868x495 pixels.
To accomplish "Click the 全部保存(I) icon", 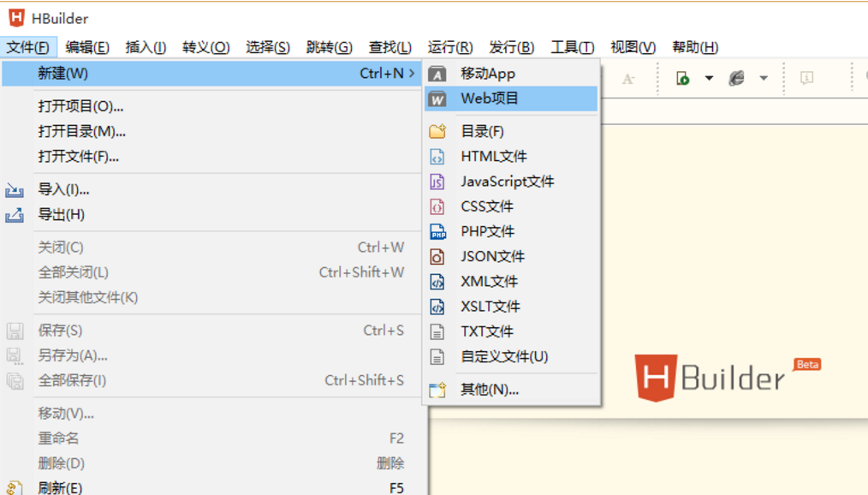I will coord(15,381).
